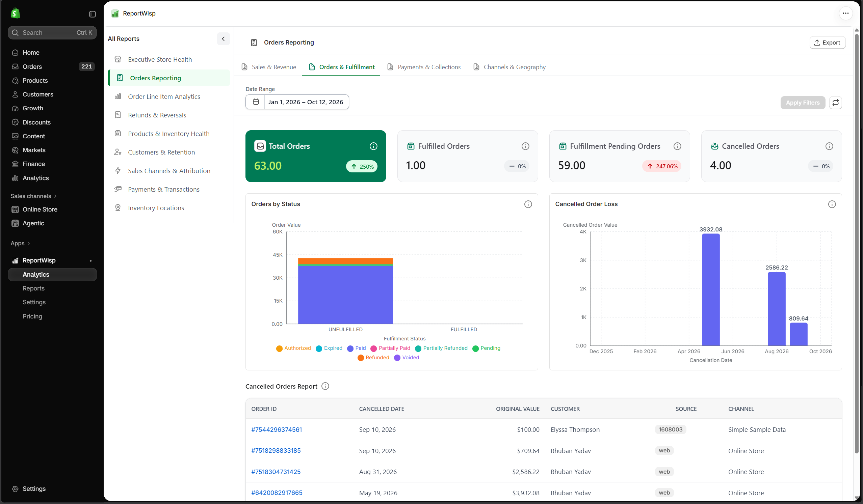Click the Shopify logo icon
This screenshot has height=504, width=863.
pyautogui.click(x=16, y=13)
